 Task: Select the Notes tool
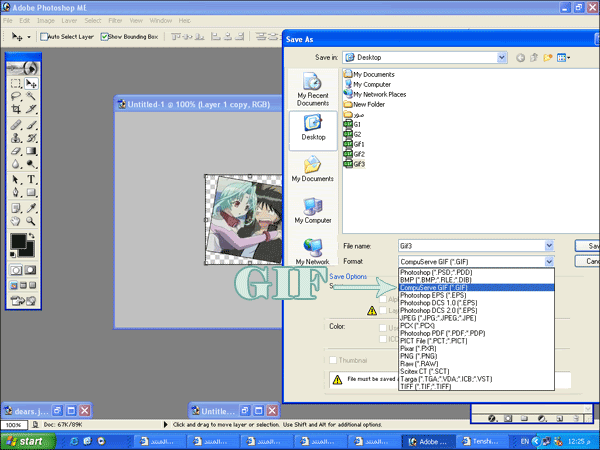point(16,208)
